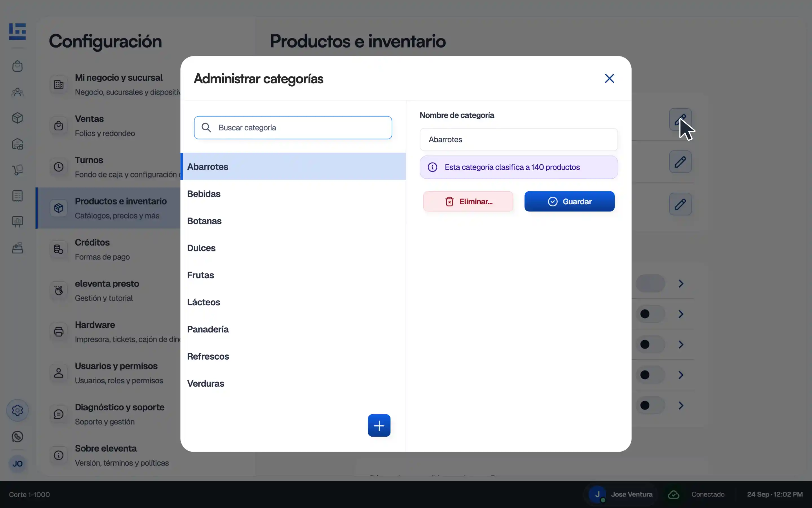Open Diagnóstico y soporte section
The width and height of the screenshot is (812, 508).
108,414
